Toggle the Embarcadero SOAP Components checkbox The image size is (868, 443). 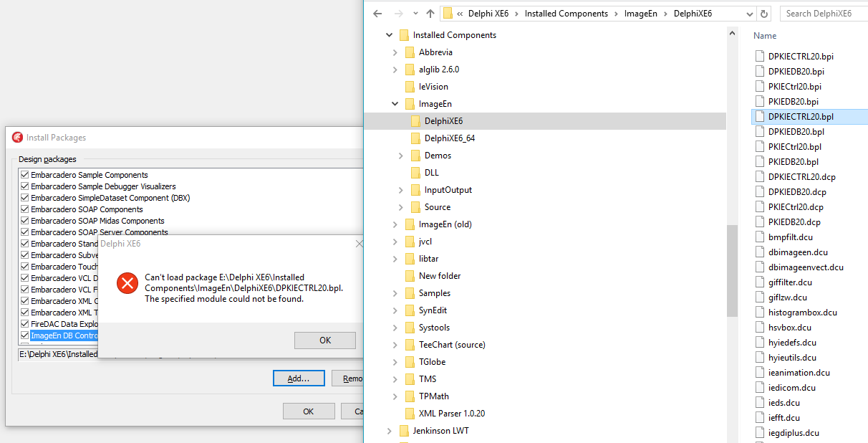tap(25, 209)
